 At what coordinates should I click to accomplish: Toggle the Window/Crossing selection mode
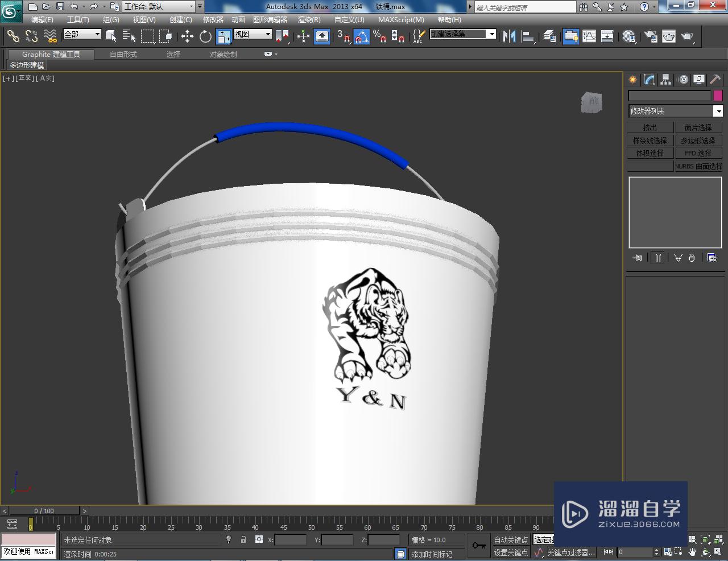pos(166,36)
